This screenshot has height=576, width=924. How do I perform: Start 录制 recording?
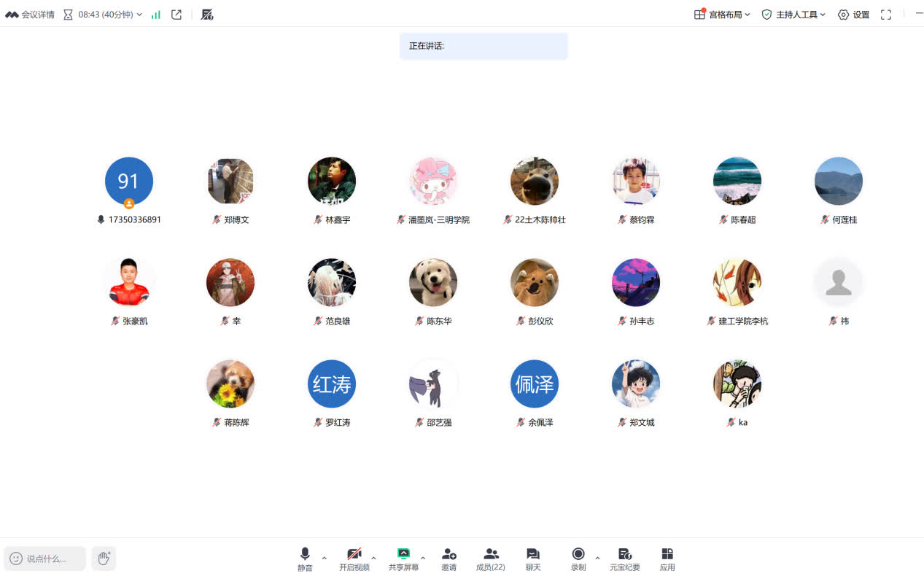click(x=578, y=559)
